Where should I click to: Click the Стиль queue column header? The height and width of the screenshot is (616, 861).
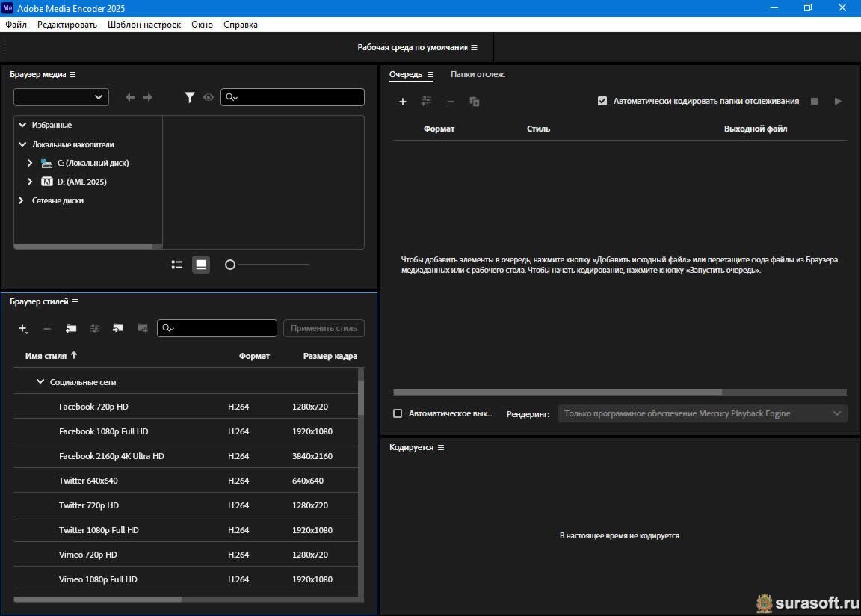point(538,129)
